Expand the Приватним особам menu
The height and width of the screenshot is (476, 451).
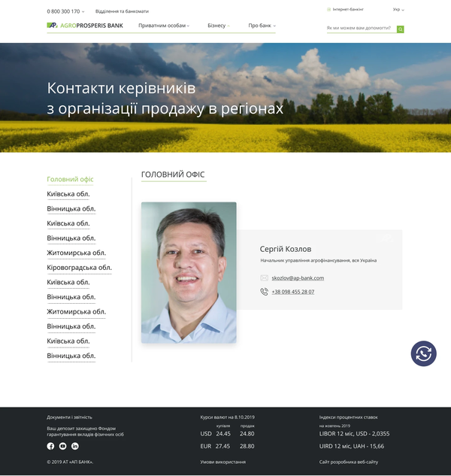click(163, 26)
